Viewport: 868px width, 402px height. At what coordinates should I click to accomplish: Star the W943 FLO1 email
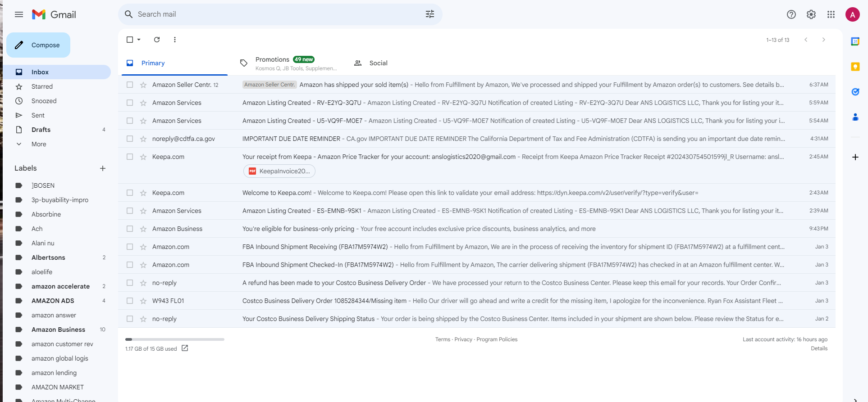pyautogui.click(x=143, y=301)
